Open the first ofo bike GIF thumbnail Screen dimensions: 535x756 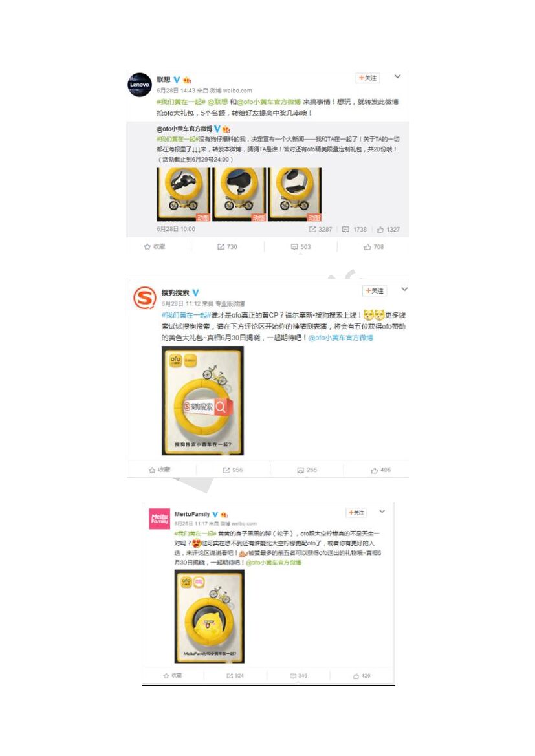pyautogui.click(x=184, y=195)
